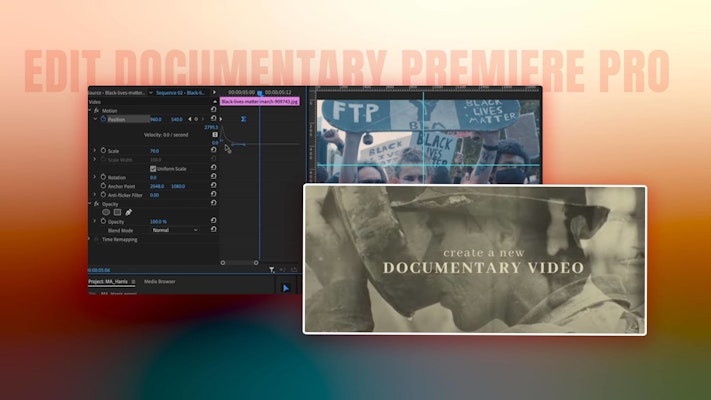Image resolution: width=711 pixels, height=400 pixels.
Task: Select the free draw bezier pen mask tool
Action: click(x=129, y=212)
